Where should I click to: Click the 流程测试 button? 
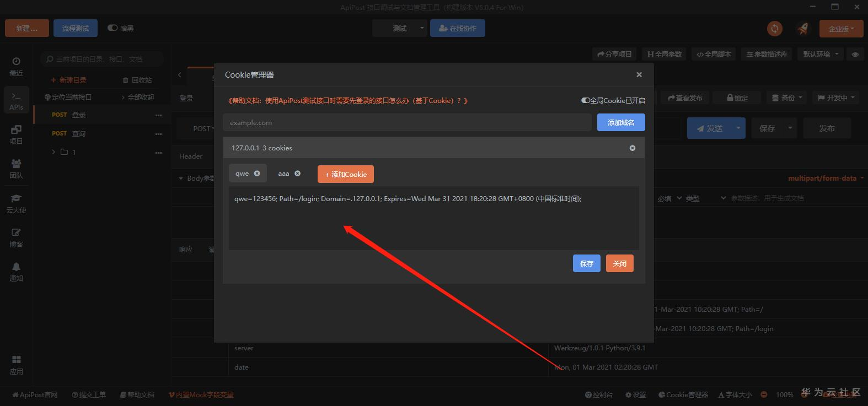pos(76,28)
